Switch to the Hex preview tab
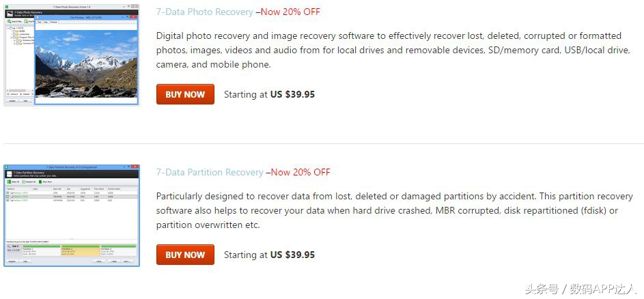The width and height of the screenshot is (644, 299). tap(46, 22)
